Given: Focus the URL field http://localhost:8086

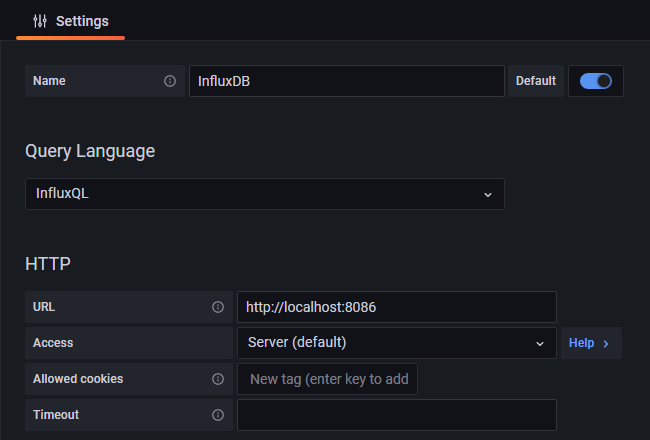Looking at the screenshot, I should point(397,307).
